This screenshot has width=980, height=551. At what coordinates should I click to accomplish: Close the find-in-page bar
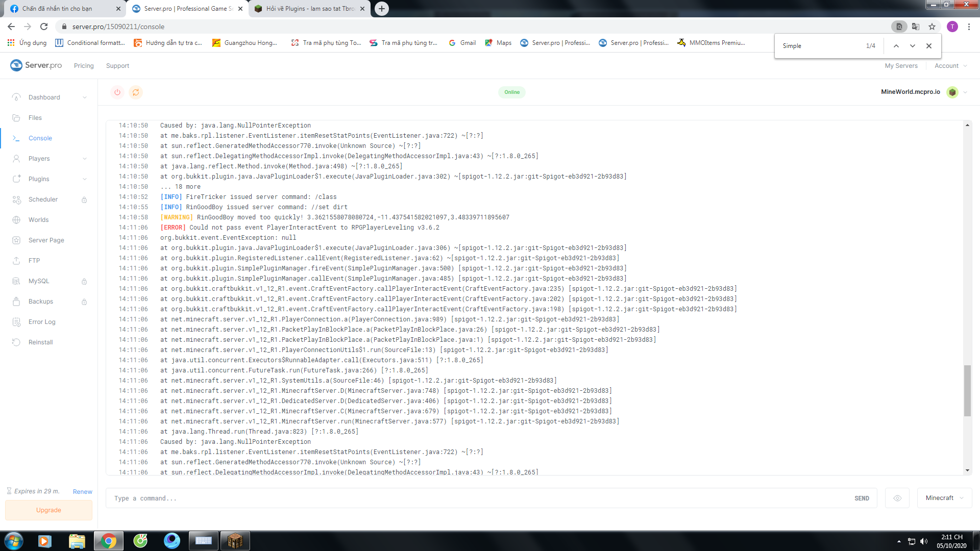pyautogui.click(x=929, y=46)
